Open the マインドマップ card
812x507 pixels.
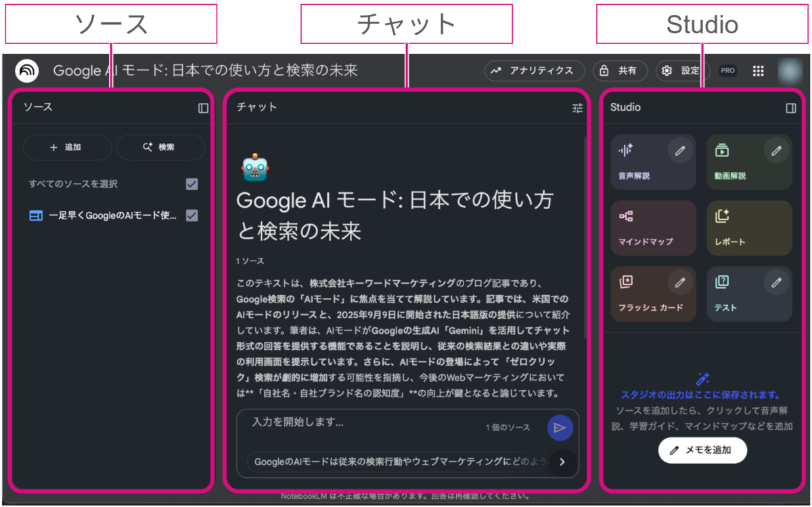pyautogui.click(x=652, y=228)
